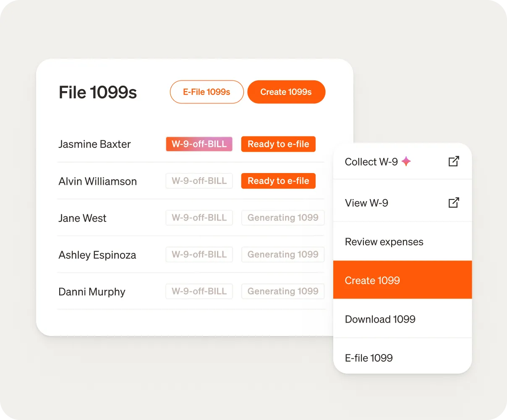Click the external link icon beside View W-9
This screenshot has width=507, height=420.
click(x=454, y=202)
